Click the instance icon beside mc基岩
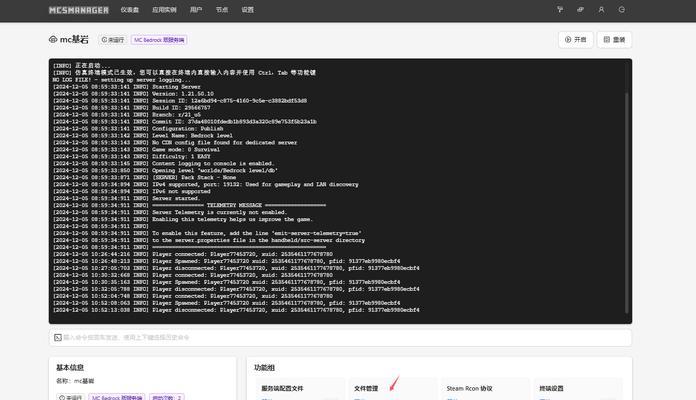This screenshot has height=400, width=696. point(53,40)
